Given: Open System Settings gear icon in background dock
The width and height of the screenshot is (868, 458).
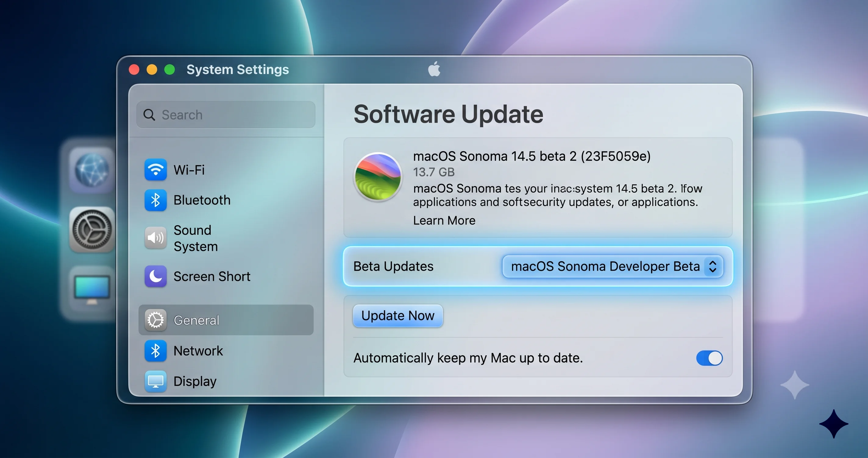Looking at the screenshot, I should [x=92, y=230].
